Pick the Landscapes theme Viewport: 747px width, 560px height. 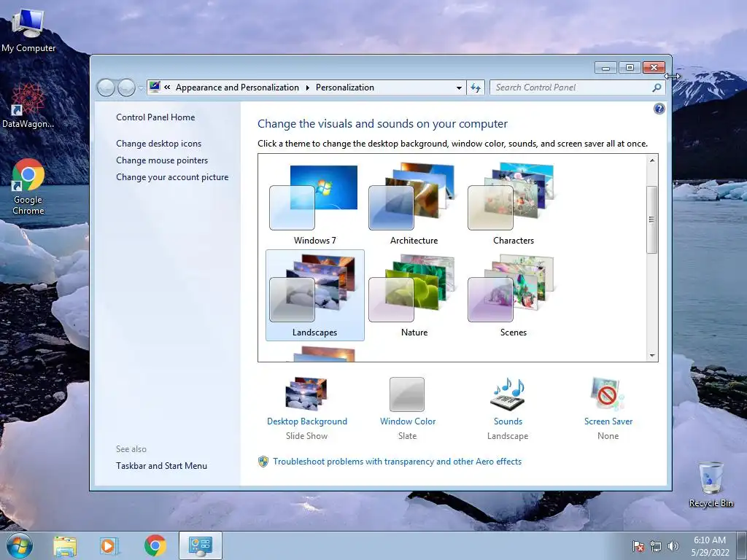coord(314,295)
